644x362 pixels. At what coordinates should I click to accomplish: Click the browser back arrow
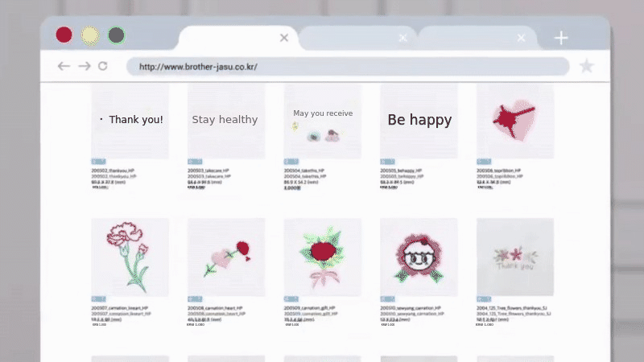coord(64,66)
